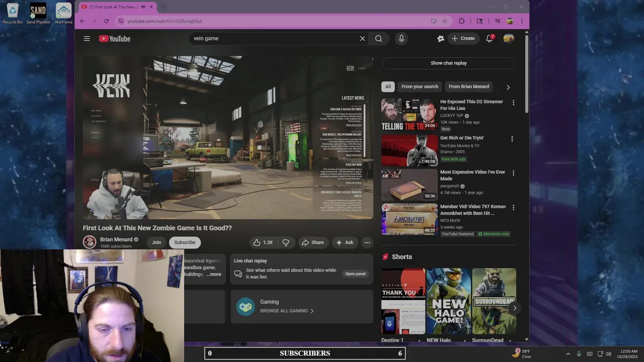644x362 pixels.
Task: Click the taskbar microphone tray icon
Action: tap(579, 354)
